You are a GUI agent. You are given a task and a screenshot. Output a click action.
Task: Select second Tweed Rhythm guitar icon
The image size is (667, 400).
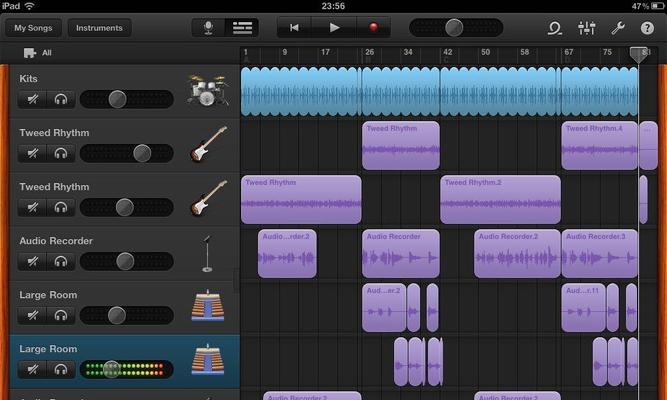[x=208, y=198]
